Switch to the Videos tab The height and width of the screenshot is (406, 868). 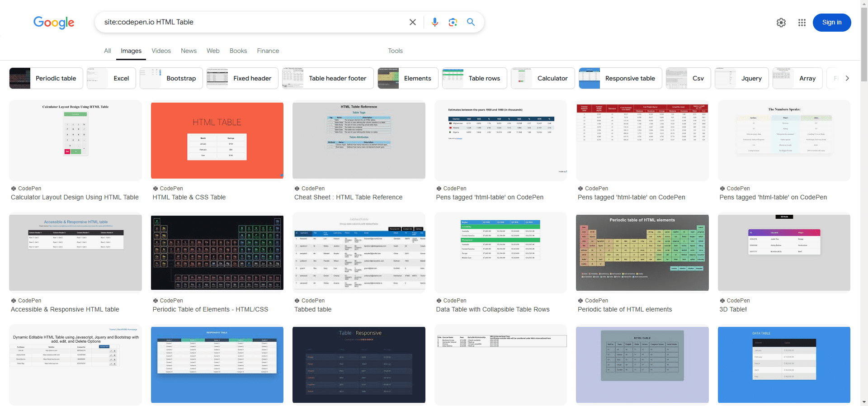click(x=161, y=51)
